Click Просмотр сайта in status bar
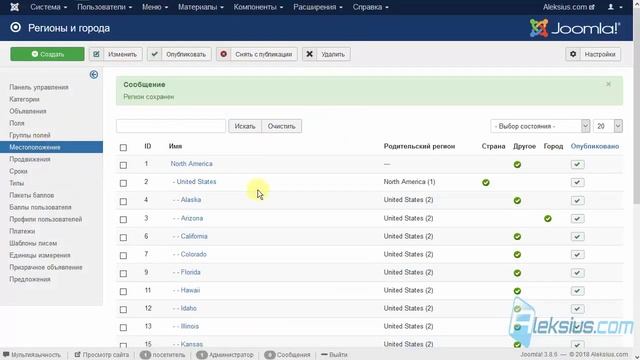The height and width of the screenshot is (360, 640). coord(102,355)
